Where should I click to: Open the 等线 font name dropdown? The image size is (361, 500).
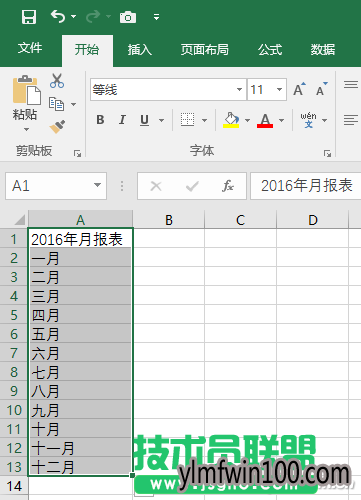(239, 89)
